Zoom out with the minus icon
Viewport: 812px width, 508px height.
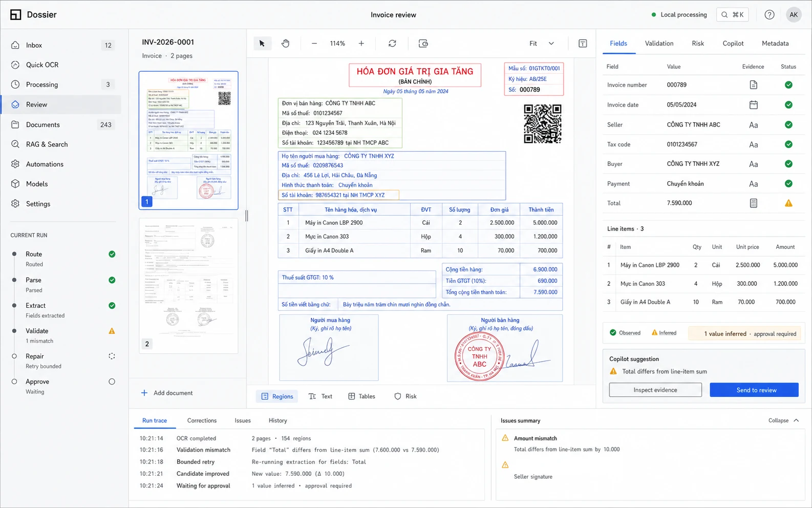pyautogui.click(x=314, y=44)
